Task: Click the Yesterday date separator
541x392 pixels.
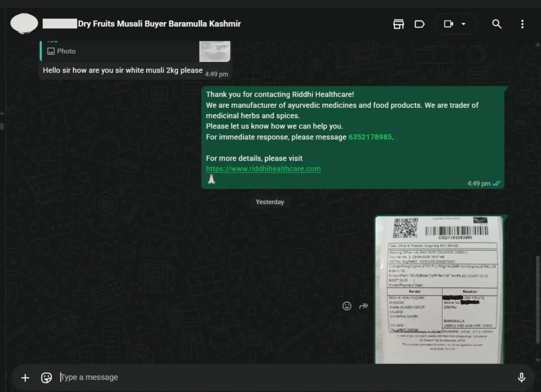Action: [x=269, y=202]
